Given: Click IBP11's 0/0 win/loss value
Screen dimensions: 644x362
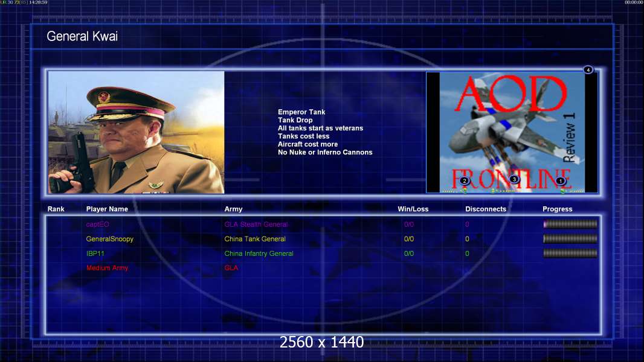Looking at the screenshot, I should point(409,253).
